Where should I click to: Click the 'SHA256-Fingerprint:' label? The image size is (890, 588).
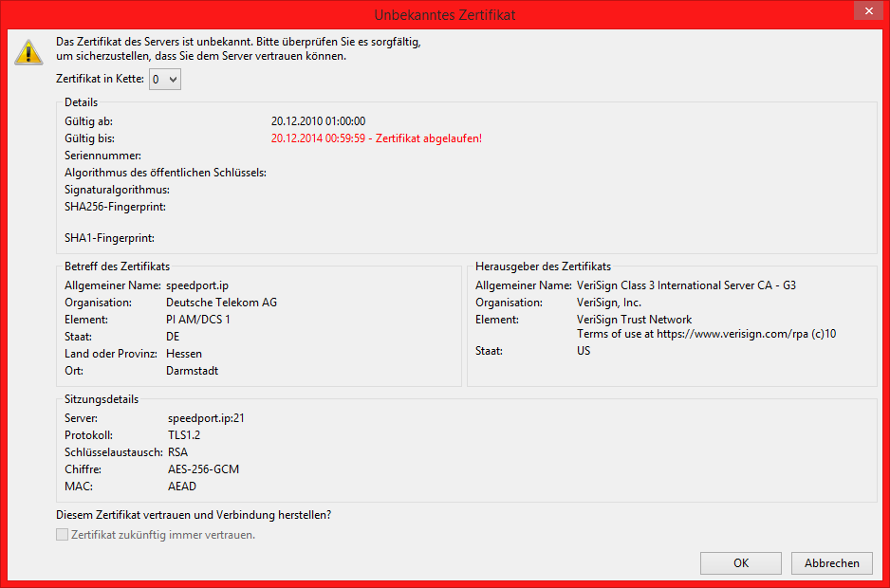click(115, 207)
